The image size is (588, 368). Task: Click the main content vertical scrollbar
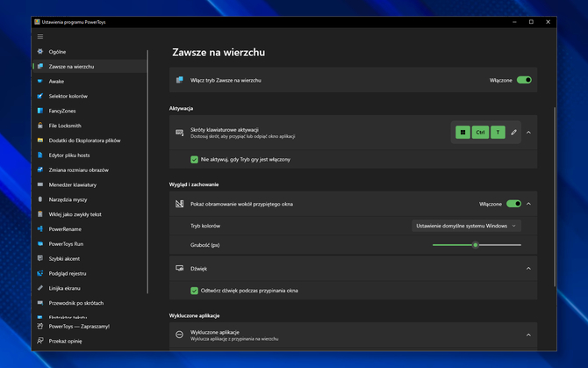[x=555, y=197]
